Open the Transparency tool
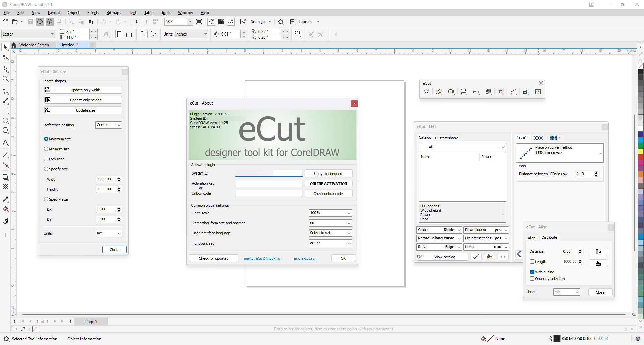 pyautogui.click(x=5, y=187)
